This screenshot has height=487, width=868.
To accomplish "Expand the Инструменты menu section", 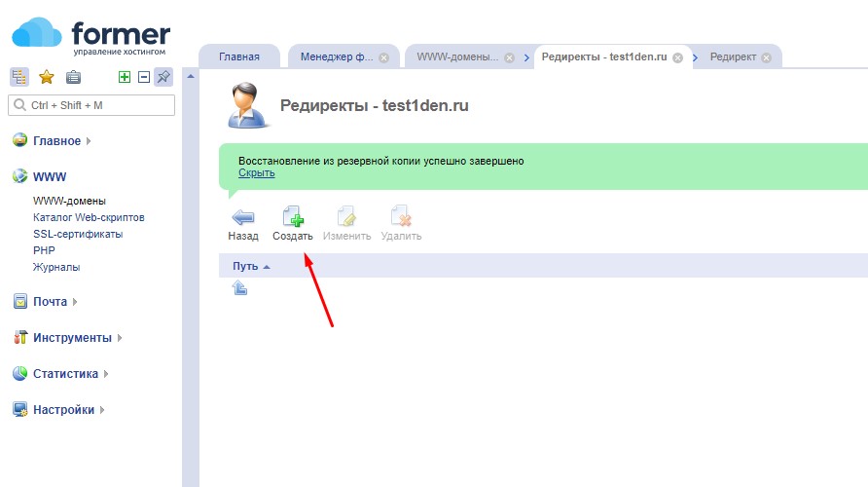I will 72,338.
